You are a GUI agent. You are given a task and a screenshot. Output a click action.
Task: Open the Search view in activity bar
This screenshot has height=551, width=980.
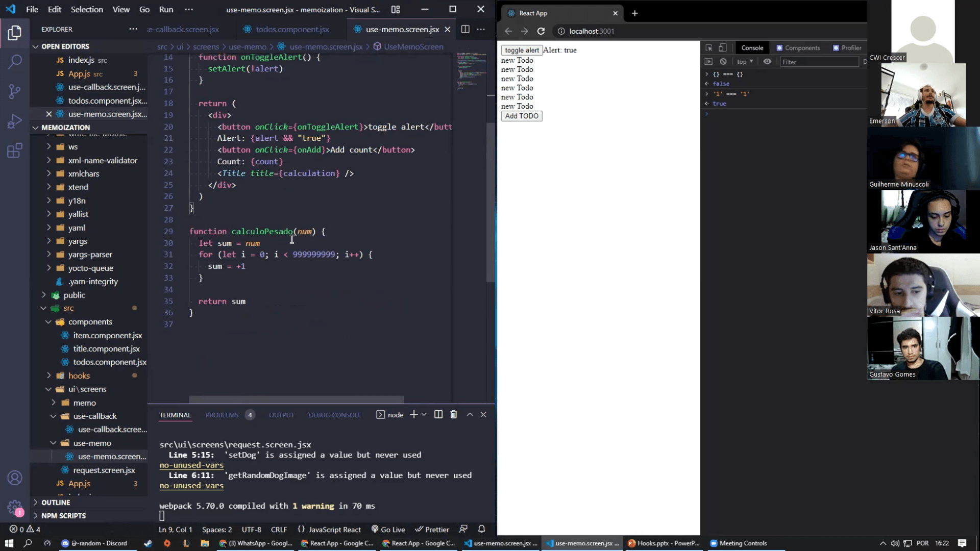pyautogui.click(x=15, y=62)
